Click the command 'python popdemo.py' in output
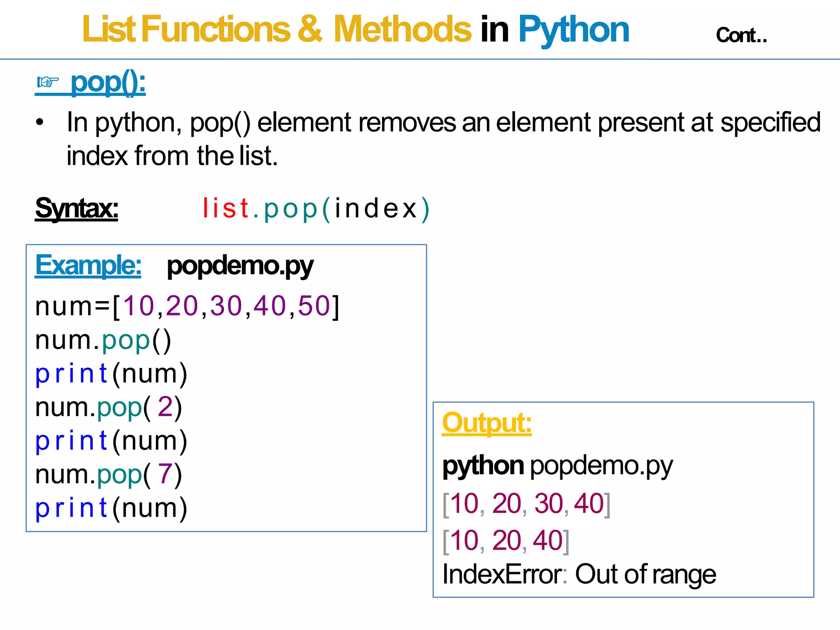840x630 pixels. pyautogui.click(x=558, y=467)
